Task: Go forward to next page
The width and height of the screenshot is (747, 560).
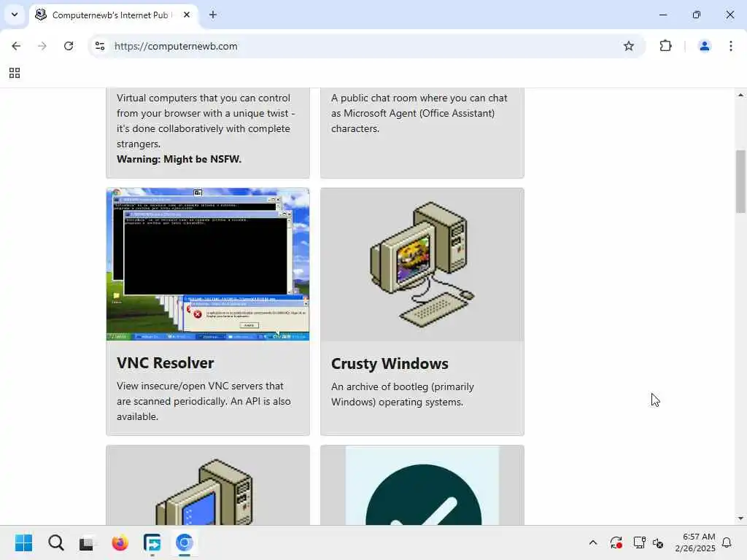Action: [x=42, y=46]
